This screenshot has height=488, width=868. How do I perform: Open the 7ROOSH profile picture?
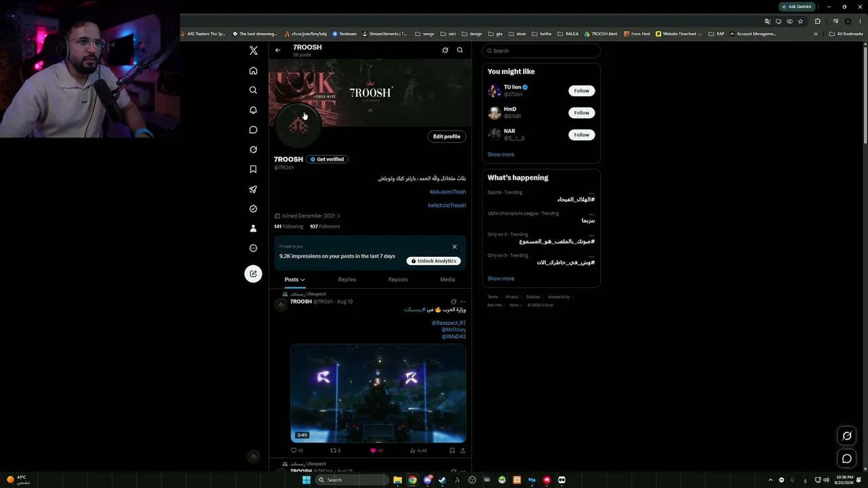coord(298,125)
